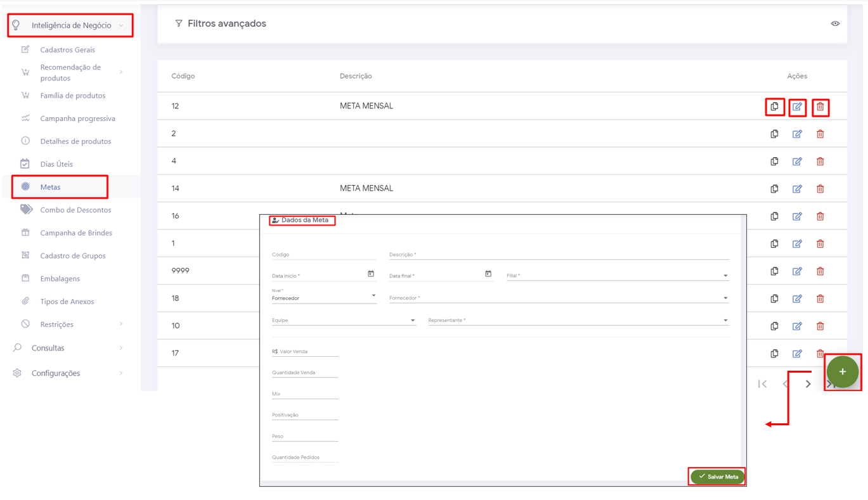Open the Data final calendar picker
The height and width of the screenshot is (500, 868).
pyautogui.click(x=488, y=274)
